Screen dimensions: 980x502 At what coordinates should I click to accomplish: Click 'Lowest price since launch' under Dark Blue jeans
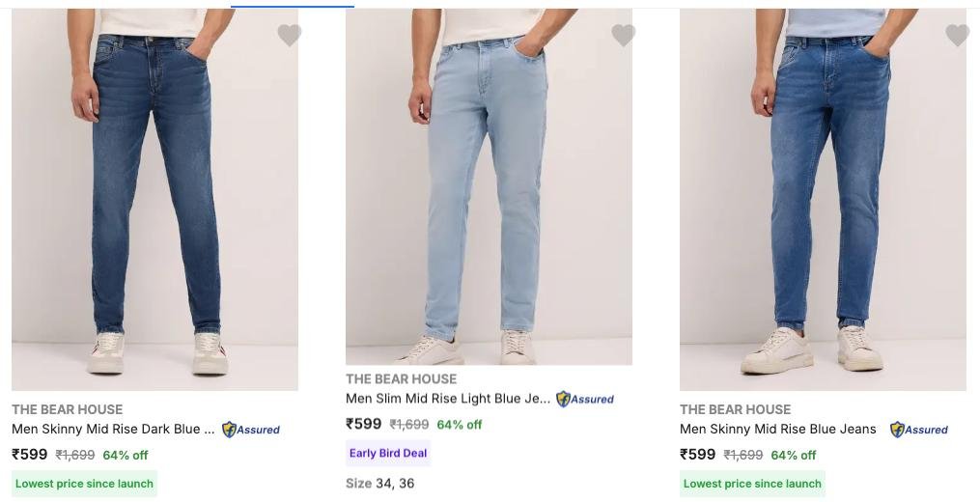click(84, 484)
